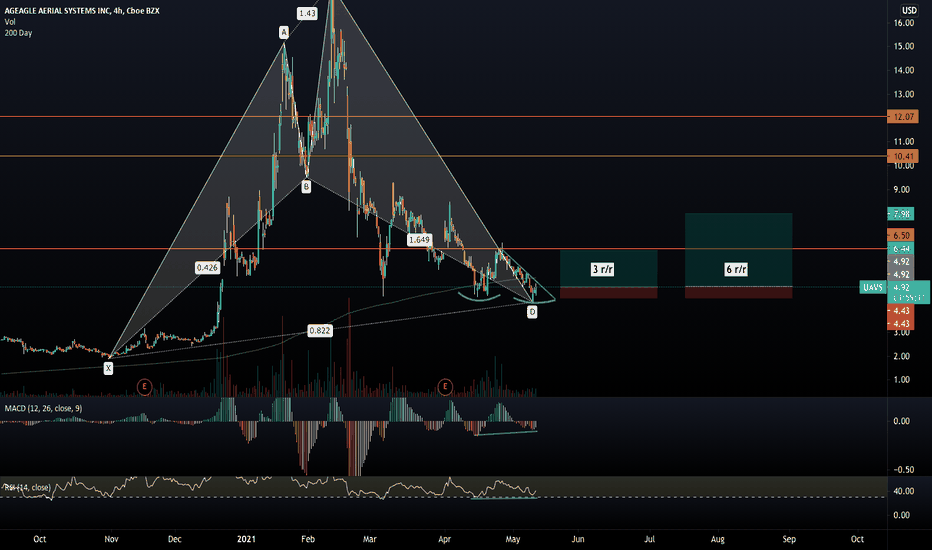Click the Aug label on time axis
This screenshot has width=932, height=550.
pyautogui.click(x=717, y=539)
